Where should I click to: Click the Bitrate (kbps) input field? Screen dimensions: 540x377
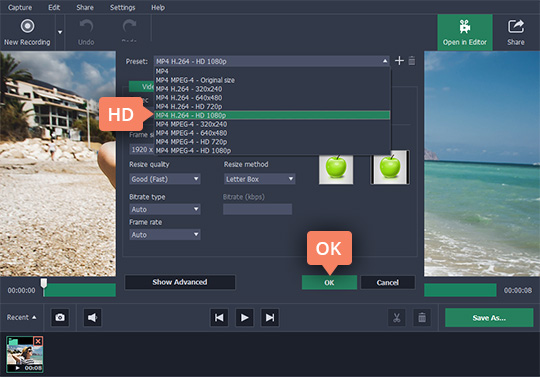point(257,209)
